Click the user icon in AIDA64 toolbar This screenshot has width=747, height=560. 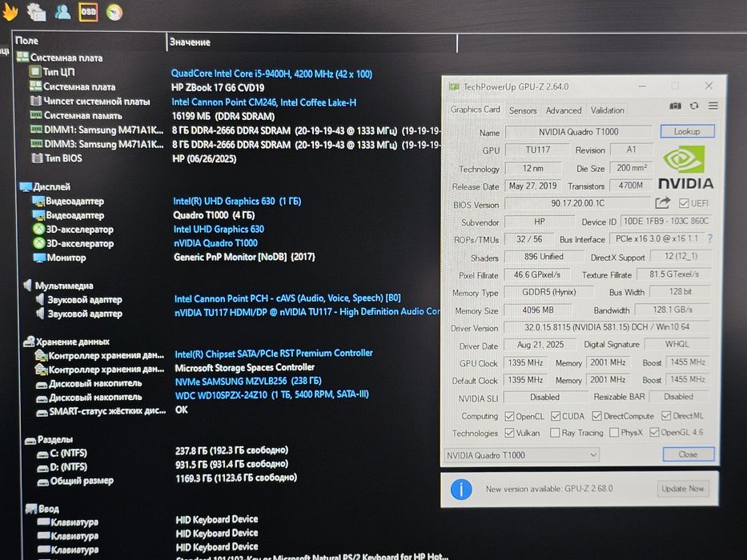62,12
